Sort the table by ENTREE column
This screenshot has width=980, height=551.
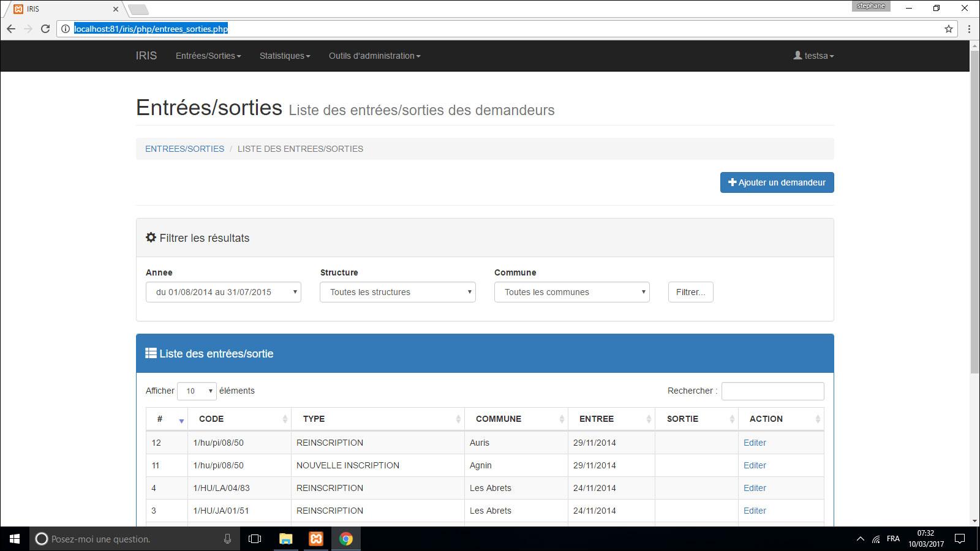click(x=611, y=419)
